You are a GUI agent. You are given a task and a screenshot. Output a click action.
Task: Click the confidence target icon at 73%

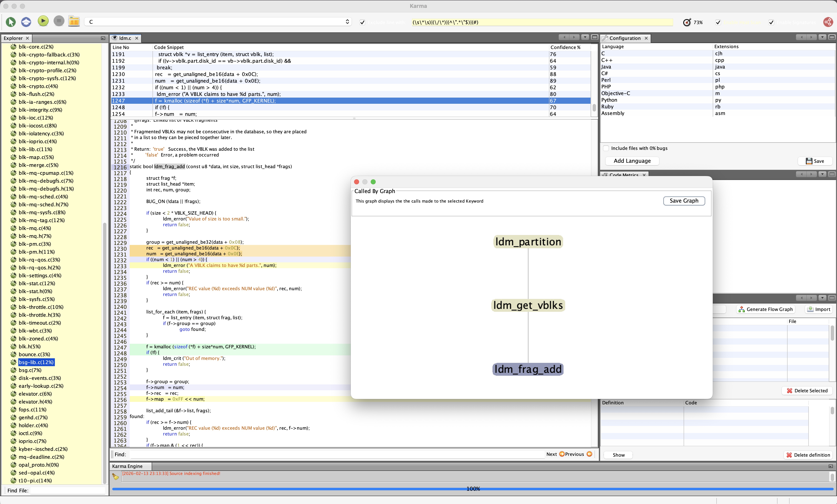point(687,22)
